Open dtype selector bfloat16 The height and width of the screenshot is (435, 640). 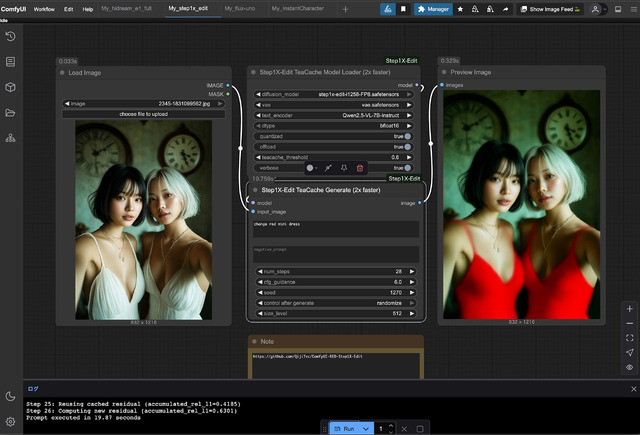click(x=333, y=126)
